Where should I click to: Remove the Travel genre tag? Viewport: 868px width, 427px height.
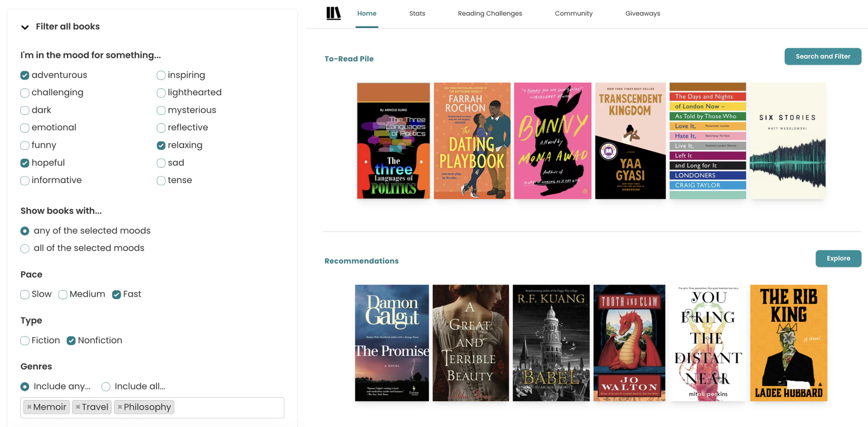[78, 407]
